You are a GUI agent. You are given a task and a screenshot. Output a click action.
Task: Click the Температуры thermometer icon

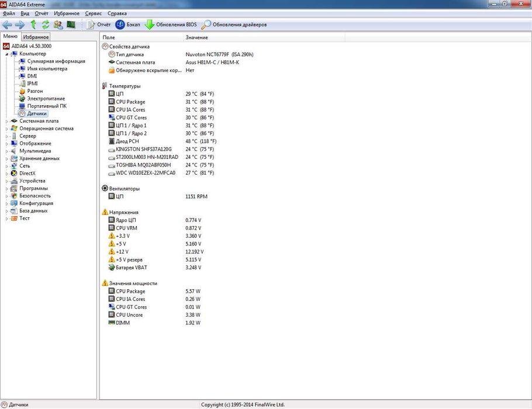tap(105, 86)
